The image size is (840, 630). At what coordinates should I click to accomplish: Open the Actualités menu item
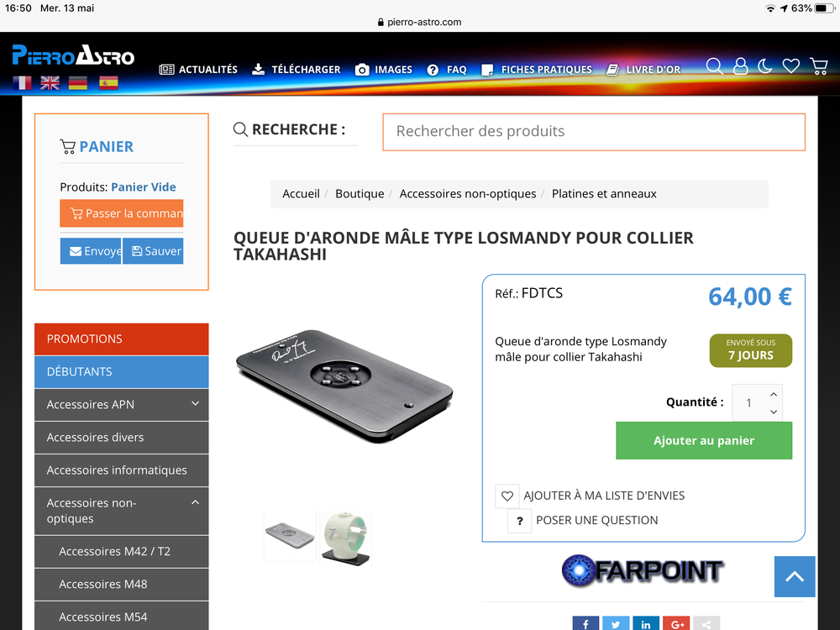[x=198, y=70]
